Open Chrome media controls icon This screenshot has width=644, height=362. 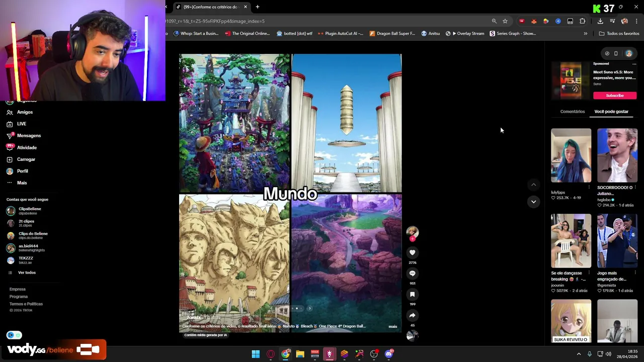coord(612,21)
